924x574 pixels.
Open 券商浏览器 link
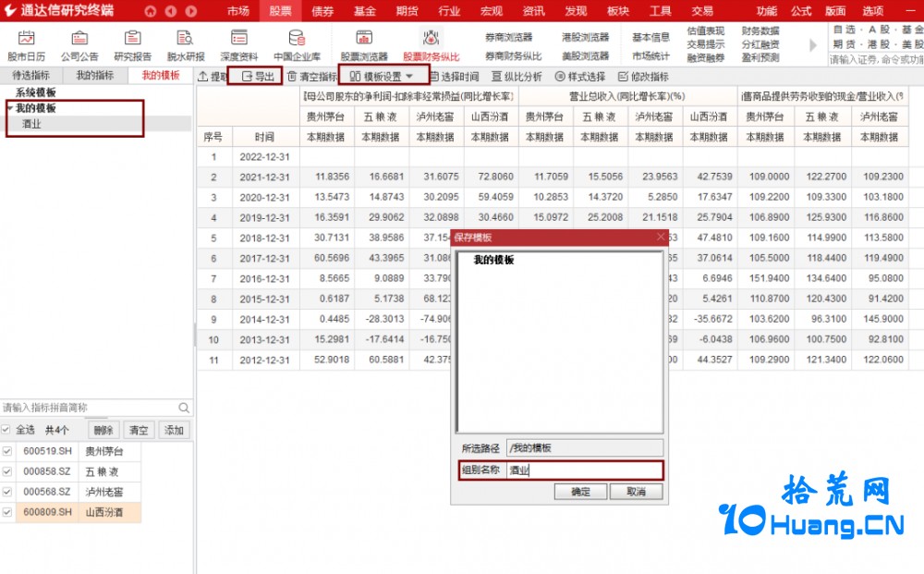pos(508,37)
